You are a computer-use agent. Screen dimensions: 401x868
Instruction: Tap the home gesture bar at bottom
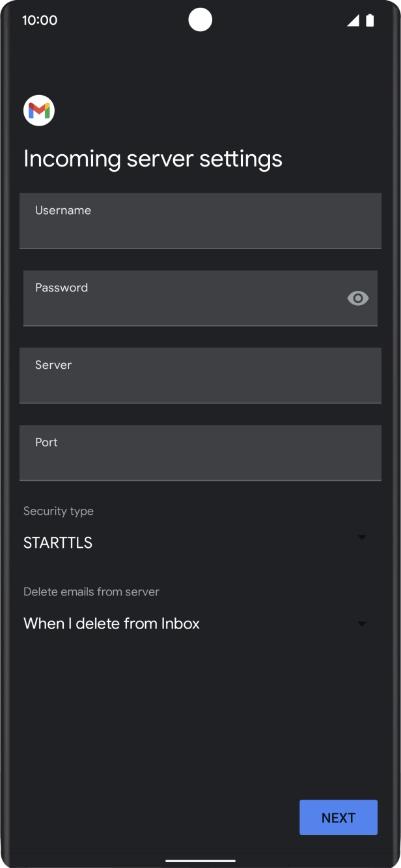(x=200, y=860)
